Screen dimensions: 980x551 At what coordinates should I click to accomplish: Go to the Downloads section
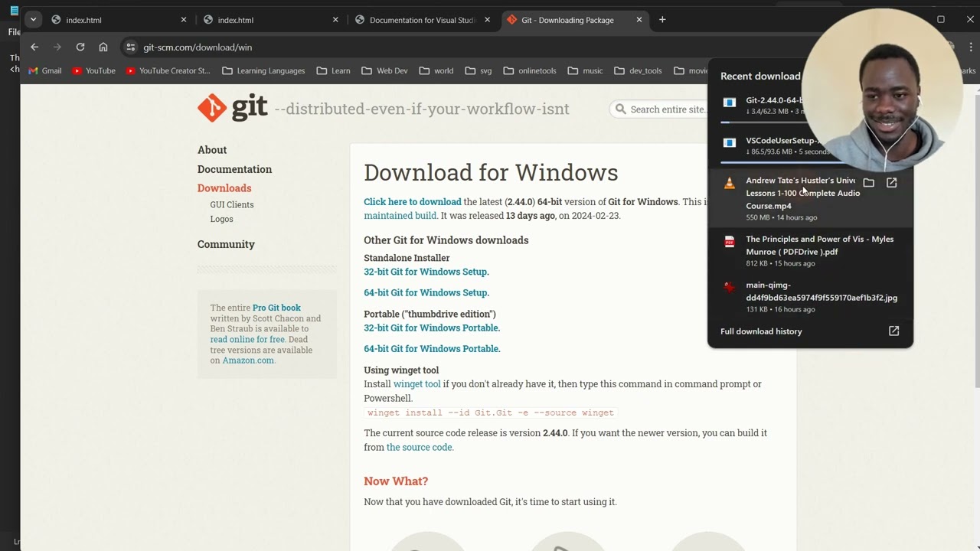[224, 188]
